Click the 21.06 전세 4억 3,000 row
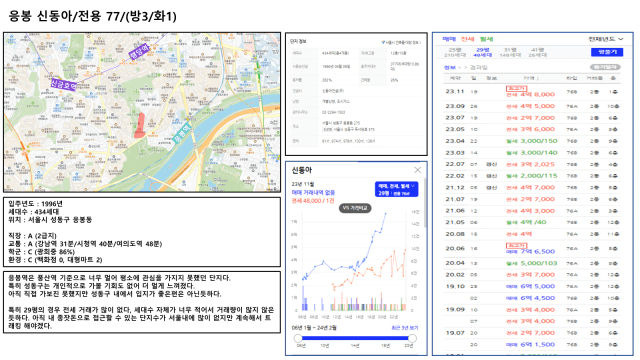The height and width of the screenshot is (360, 640). (x=532, y=211)
